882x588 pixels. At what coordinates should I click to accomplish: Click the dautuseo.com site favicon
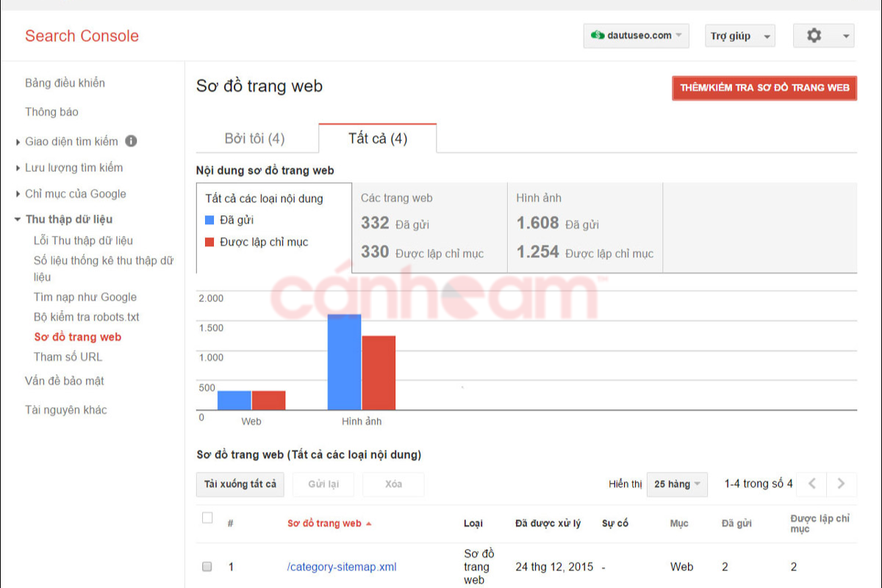(x=597, y=35)
